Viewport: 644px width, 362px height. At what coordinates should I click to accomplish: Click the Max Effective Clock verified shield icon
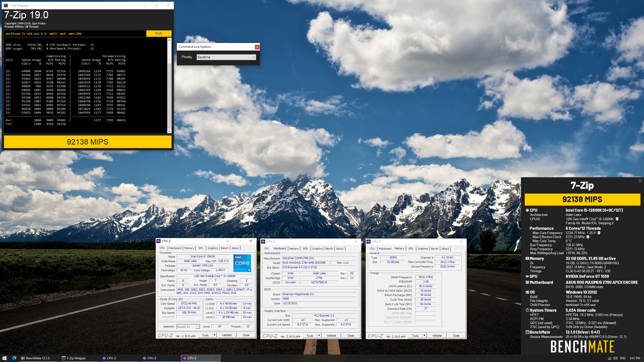(x=588, y=237)
